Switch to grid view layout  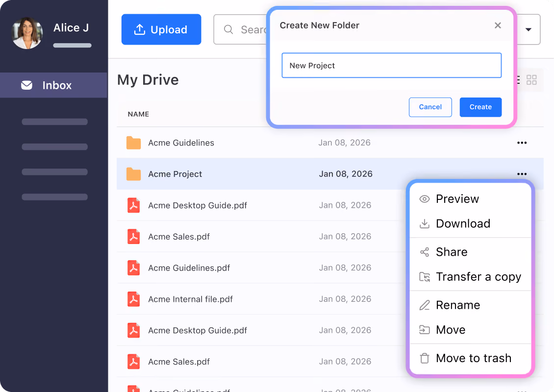tap(531, 80)
